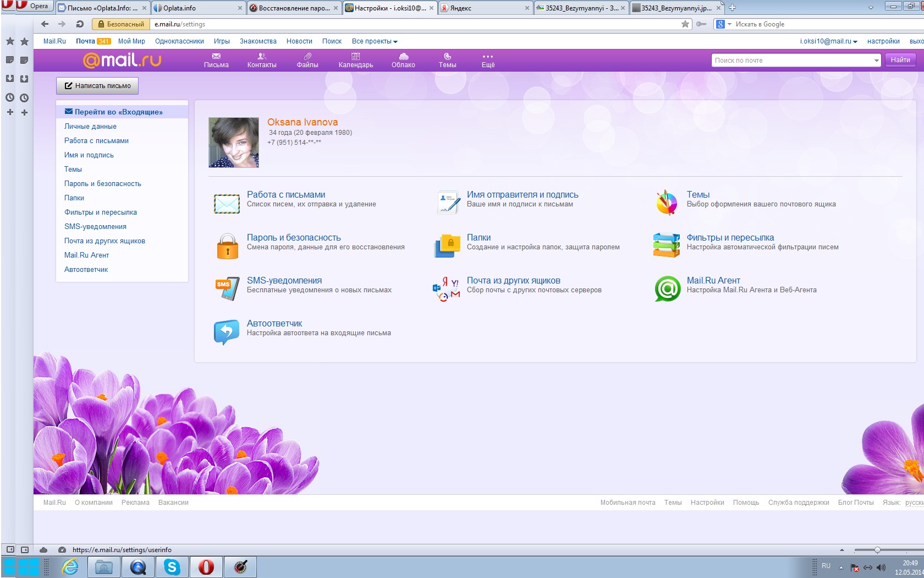Screen dimensions: 924x578
Task: Expand the mail search field dropdown arrow
Action: (x=876, y=61)
